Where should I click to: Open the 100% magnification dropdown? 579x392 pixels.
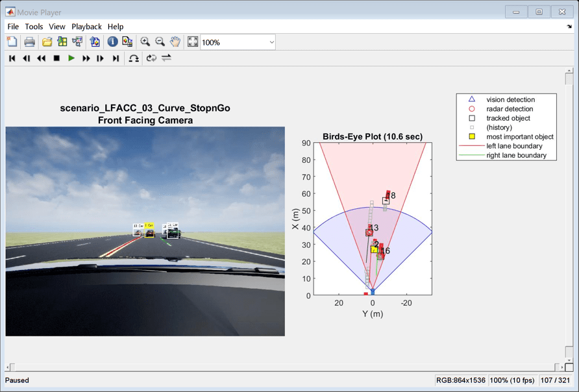[x=271, y=42]
